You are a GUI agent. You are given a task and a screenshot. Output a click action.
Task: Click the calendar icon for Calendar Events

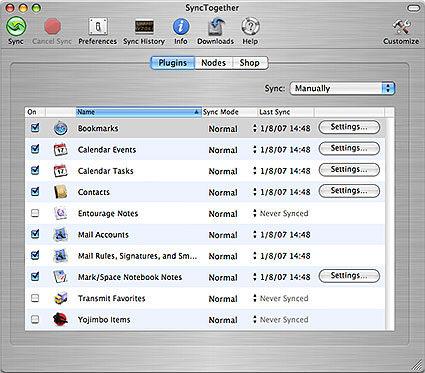(61, 150)
